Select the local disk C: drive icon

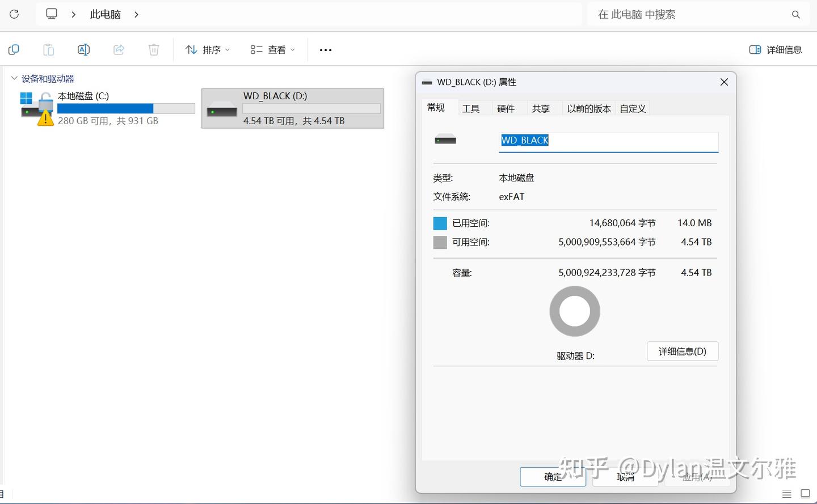pyautogui.click(x=37, y=108)
